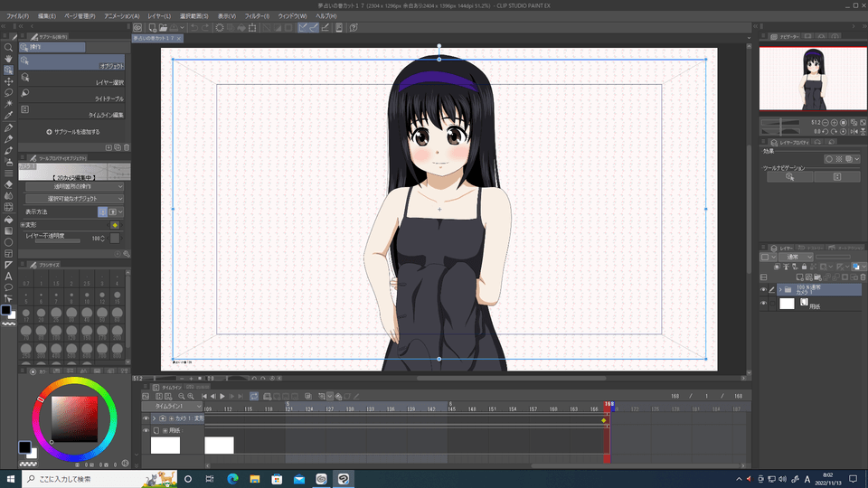The image size is (868, 488).
Task: Delete layer with Layer panel trash icon
Action: [863, 277]
